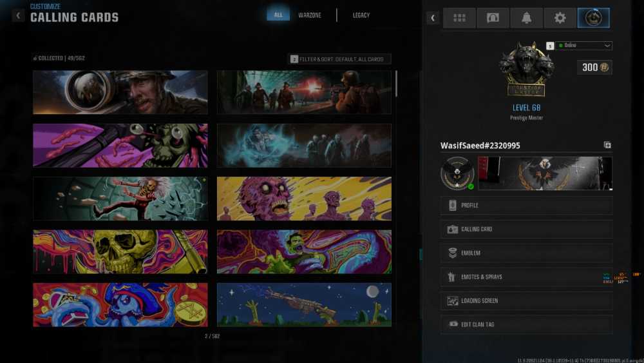Select the All tab
Viewport: 644px width, 363px height.
278,15
